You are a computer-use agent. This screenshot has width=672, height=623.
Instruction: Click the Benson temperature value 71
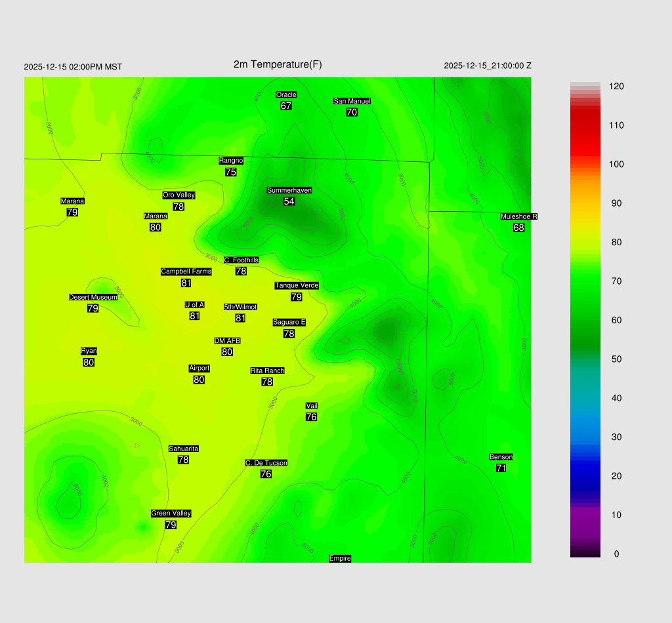coord(501,468)
